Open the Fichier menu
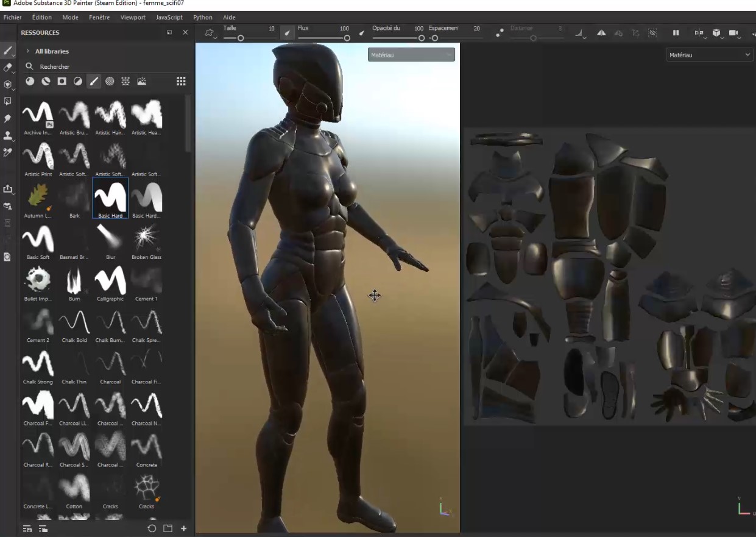756x537 pixels. pyautogui.click(x=12, y=17)
